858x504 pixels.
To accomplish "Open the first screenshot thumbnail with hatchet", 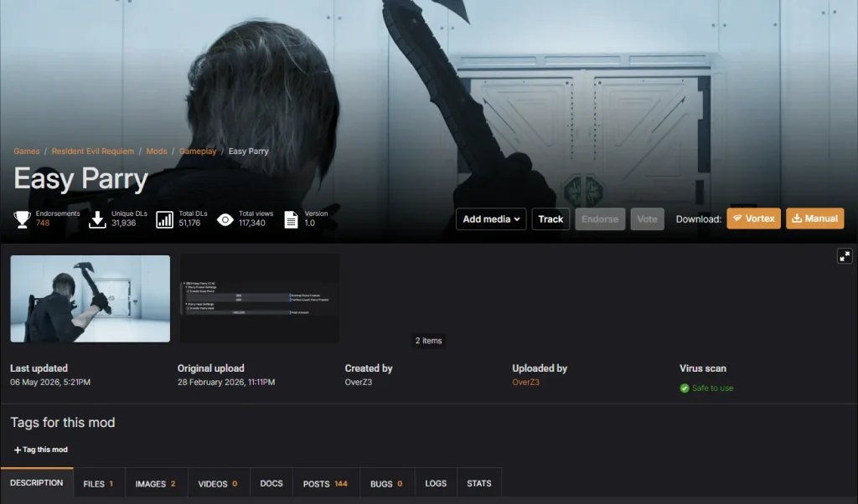I will point(90,298).
